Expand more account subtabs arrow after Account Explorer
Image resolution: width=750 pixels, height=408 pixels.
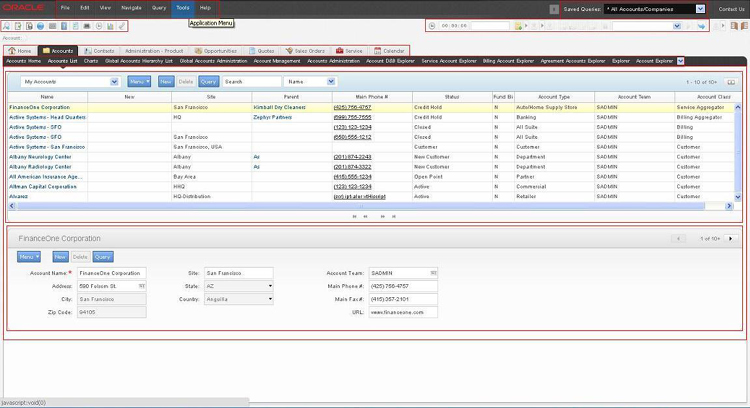pyautogui.click(x=680, y=61)
